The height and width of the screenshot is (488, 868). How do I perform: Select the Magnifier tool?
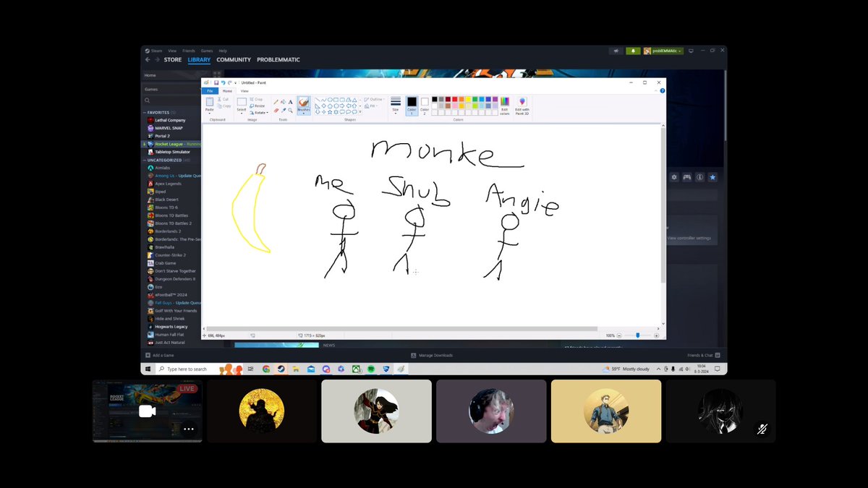click(292, 108)
